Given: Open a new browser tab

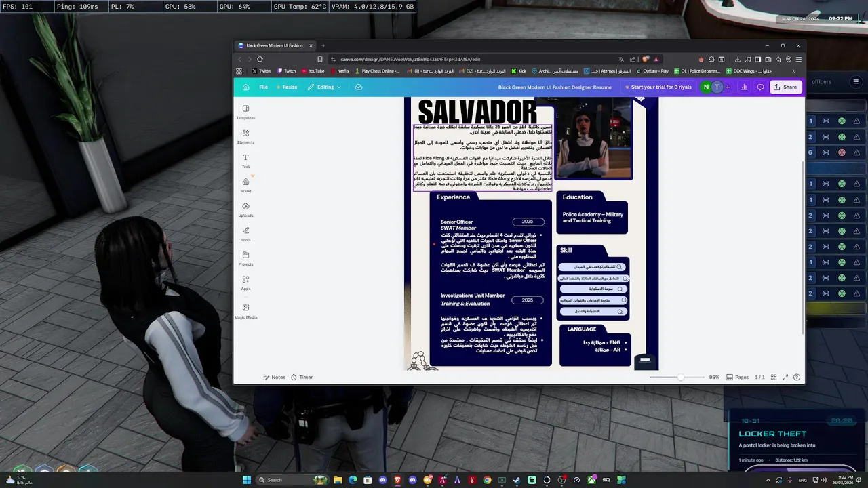Looking at the screenshot, I should click(x=323, y=45).
